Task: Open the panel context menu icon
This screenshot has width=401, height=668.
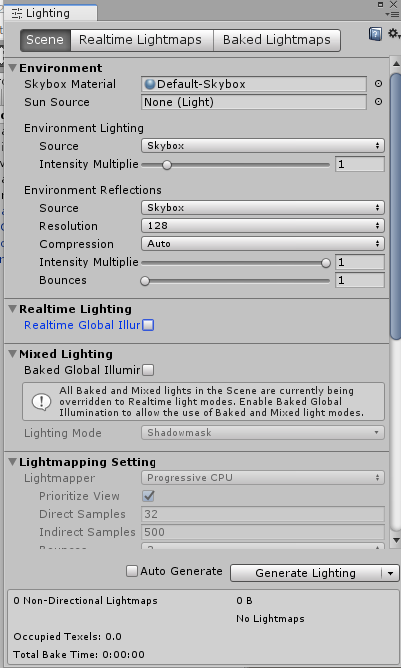Action: click(392, 14)
